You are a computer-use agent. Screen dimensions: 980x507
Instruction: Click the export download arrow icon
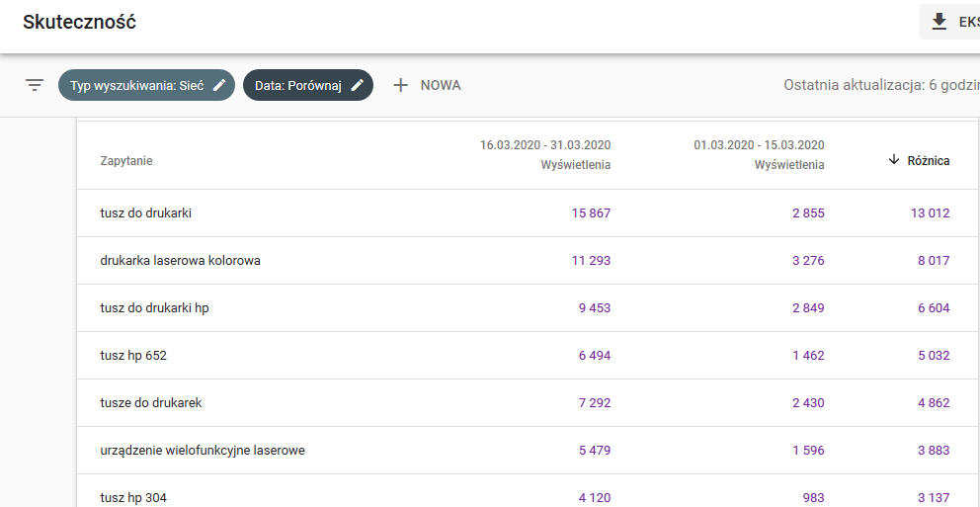click(x=939, y=22)
